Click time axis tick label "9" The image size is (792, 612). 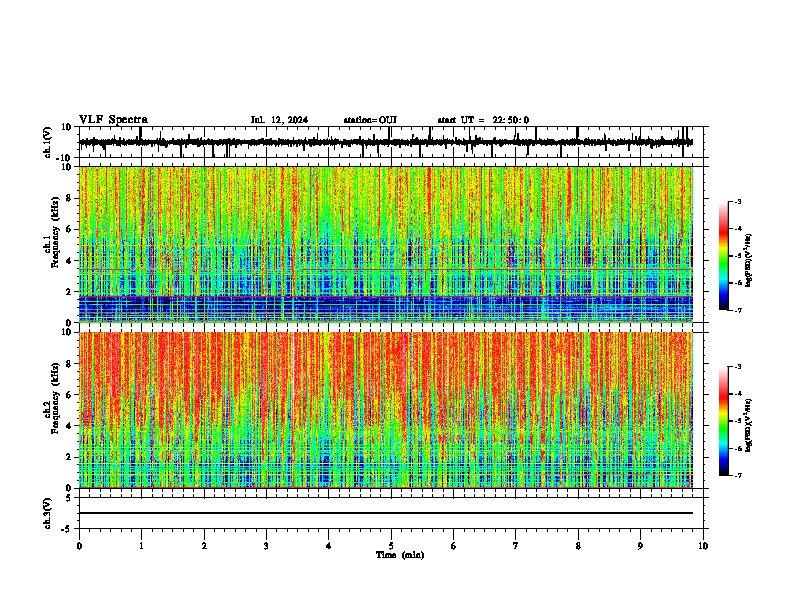(x=640, y=546)
